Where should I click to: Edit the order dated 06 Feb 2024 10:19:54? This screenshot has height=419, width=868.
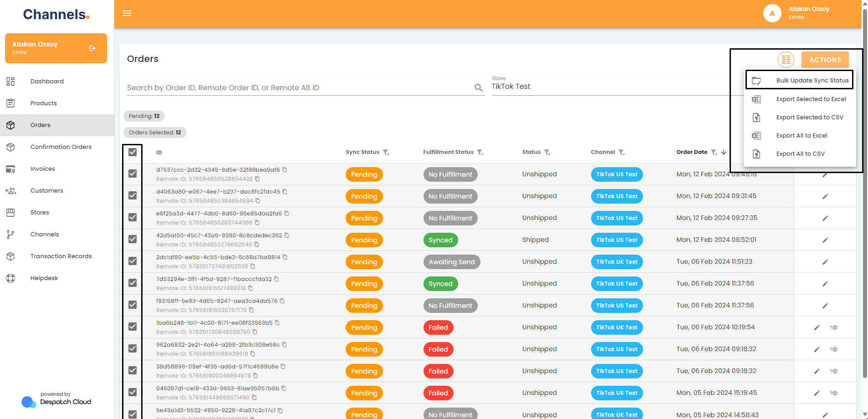[x=817, y=327]
